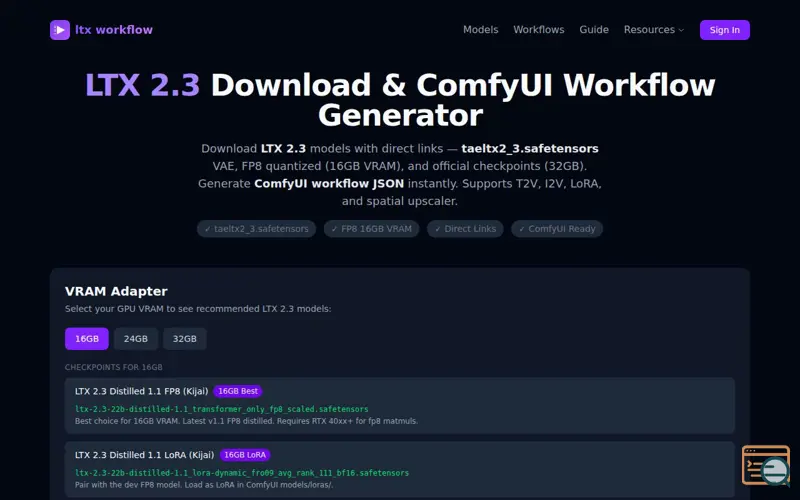Viewport: 800px width, 500px height.
Task: Click the ltx workflow brand name
Action: pyautogui.click(x=114, y=30)
